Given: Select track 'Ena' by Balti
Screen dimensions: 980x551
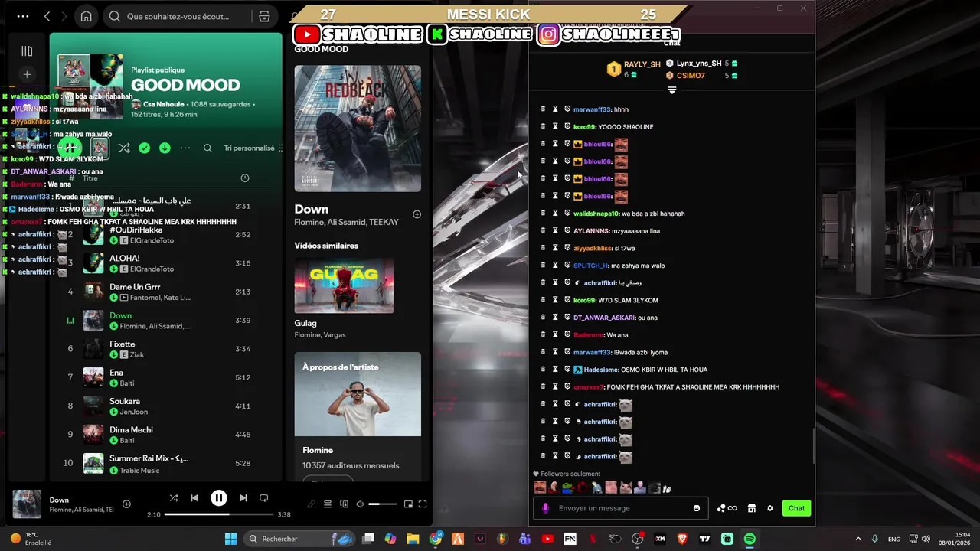Looking at the screenshot, I should coord(166,377).
